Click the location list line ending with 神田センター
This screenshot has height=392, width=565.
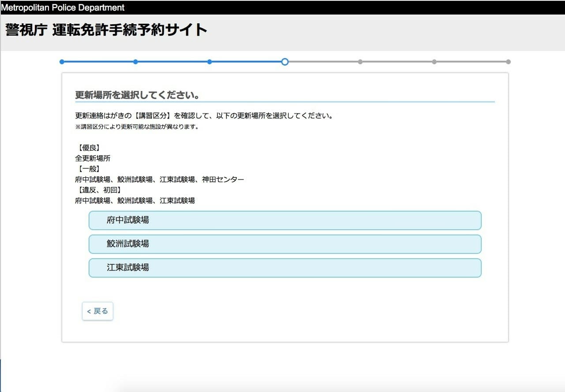point(159,179)
